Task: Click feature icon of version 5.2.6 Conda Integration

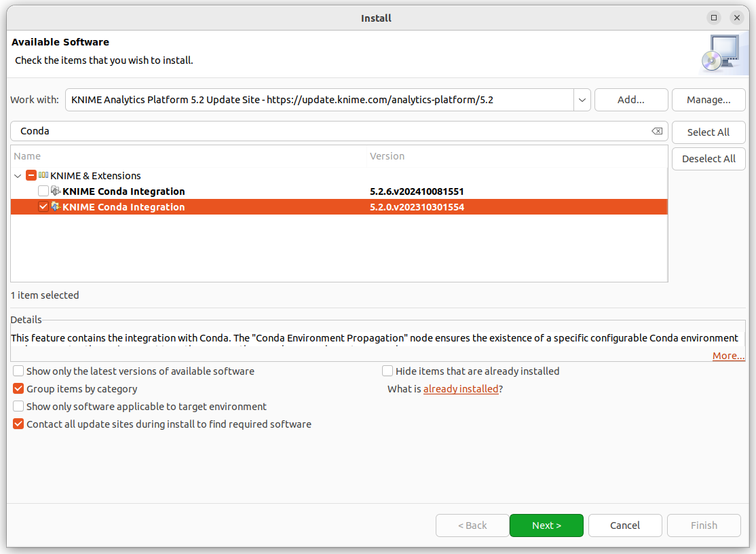Action: (56, 191)
